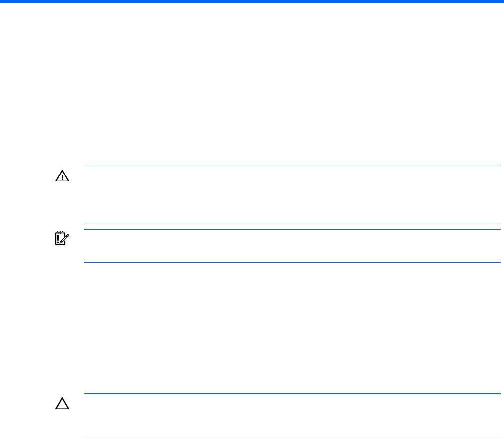Click the blank page area above the warning callout
The width and height of the screenshot is (504, 438).
[x=252, y=84]
